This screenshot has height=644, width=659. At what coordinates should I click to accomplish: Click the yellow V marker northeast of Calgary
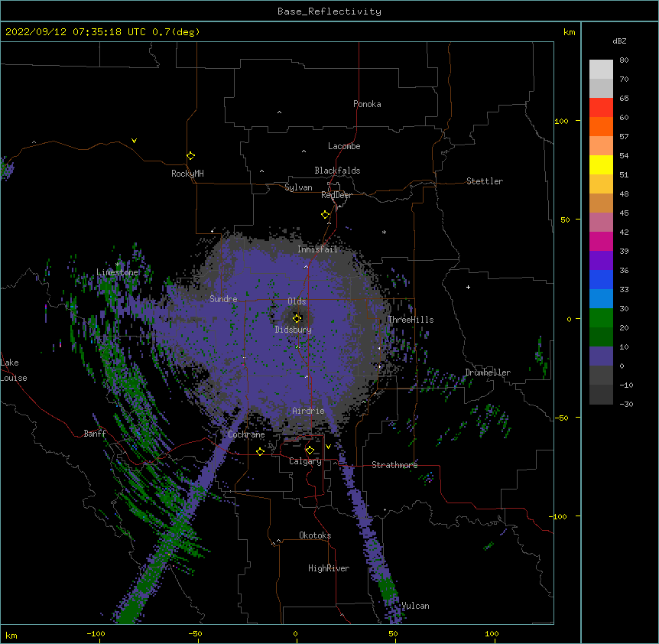click(x=328, y=447)
